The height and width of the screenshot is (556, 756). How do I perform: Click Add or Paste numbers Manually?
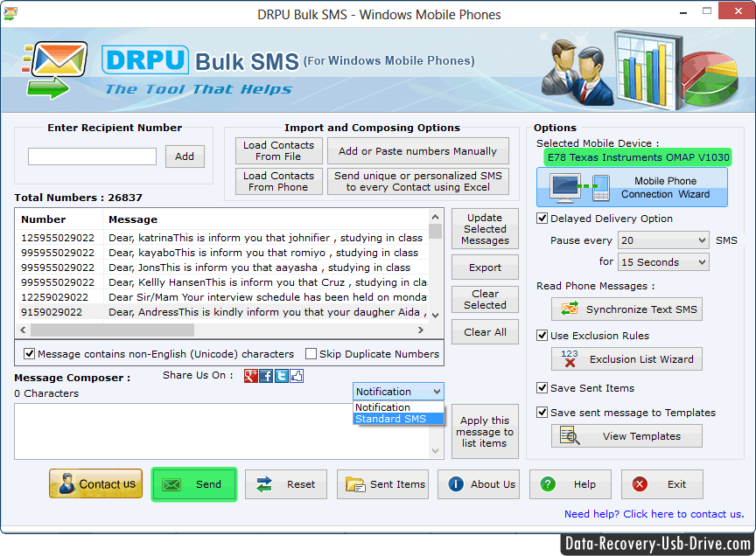coord(418,151)
